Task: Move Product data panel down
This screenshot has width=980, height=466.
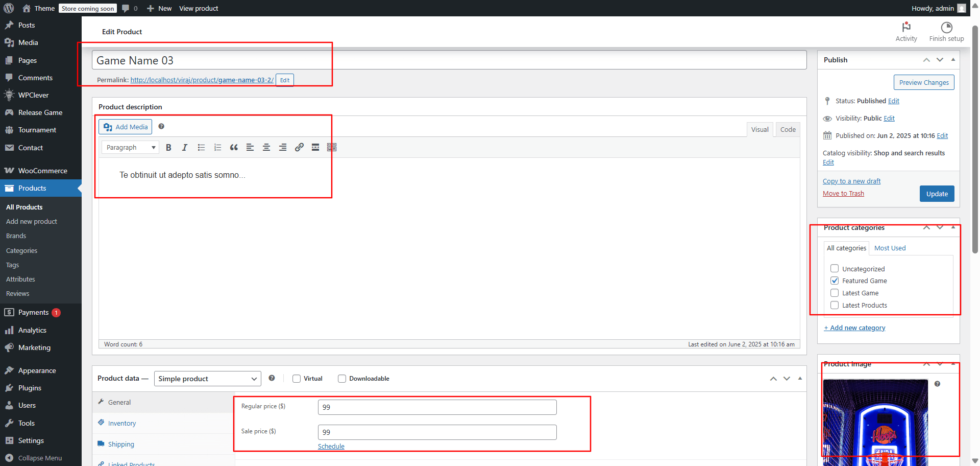Action: pyautogui.click(x=787, y=379)
